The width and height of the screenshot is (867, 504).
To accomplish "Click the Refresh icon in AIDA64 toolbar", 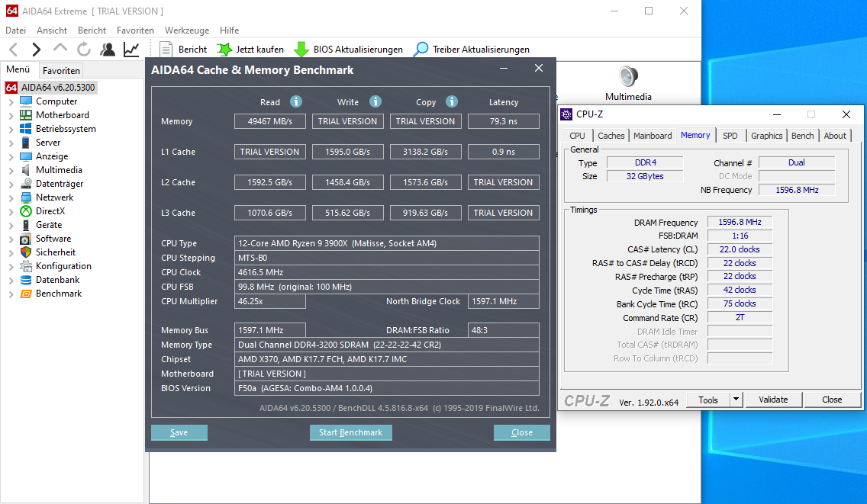I will [83, 50].
